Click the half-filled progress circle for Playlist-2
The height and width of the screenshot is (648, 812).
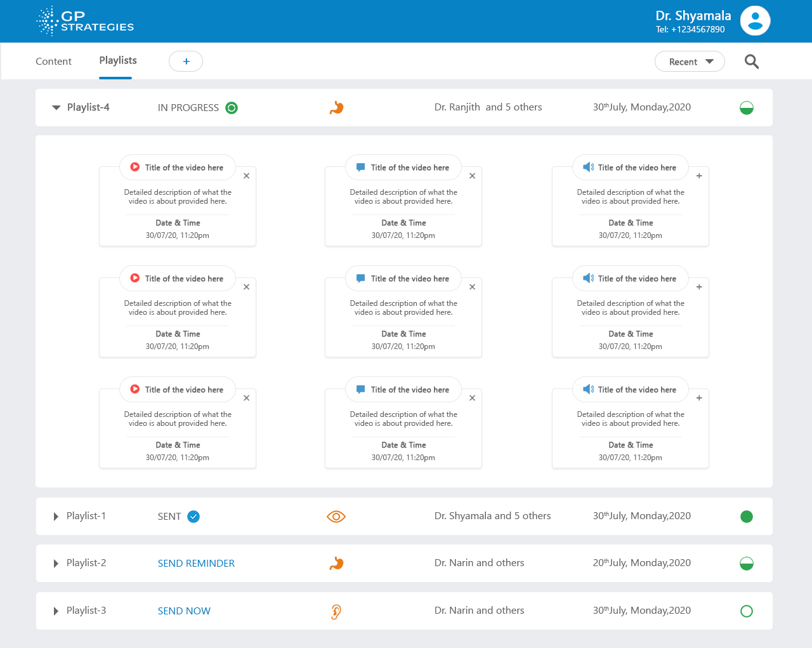click(x=747, y=564)
